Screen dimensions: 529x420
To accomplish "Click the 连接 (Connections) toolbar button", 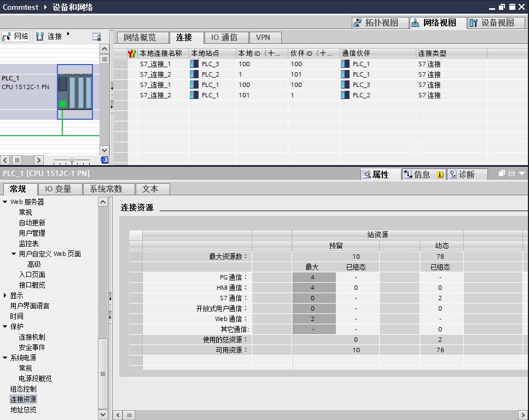I will (49, 37).
